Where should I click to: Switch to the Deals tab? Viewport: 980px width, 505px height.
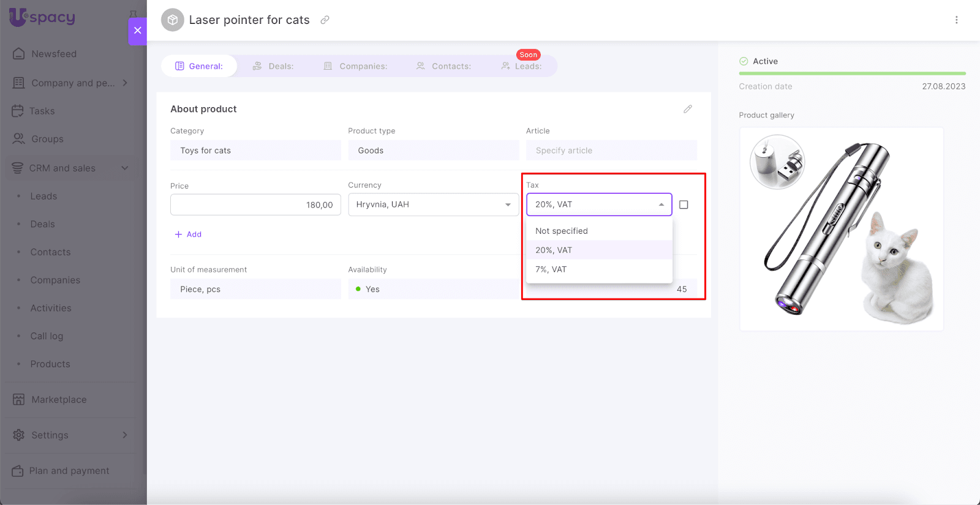click(274, 66)
